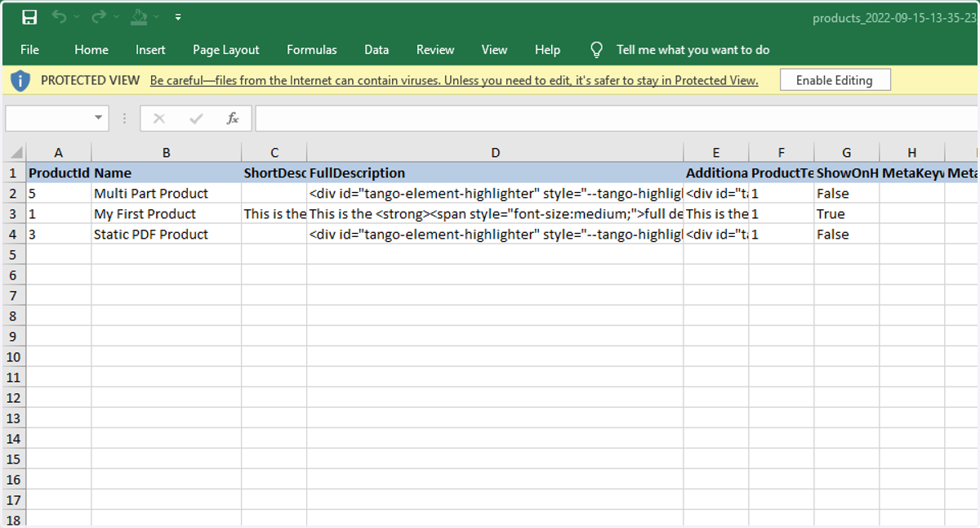Select row 12 header

(x=13, y=398)
